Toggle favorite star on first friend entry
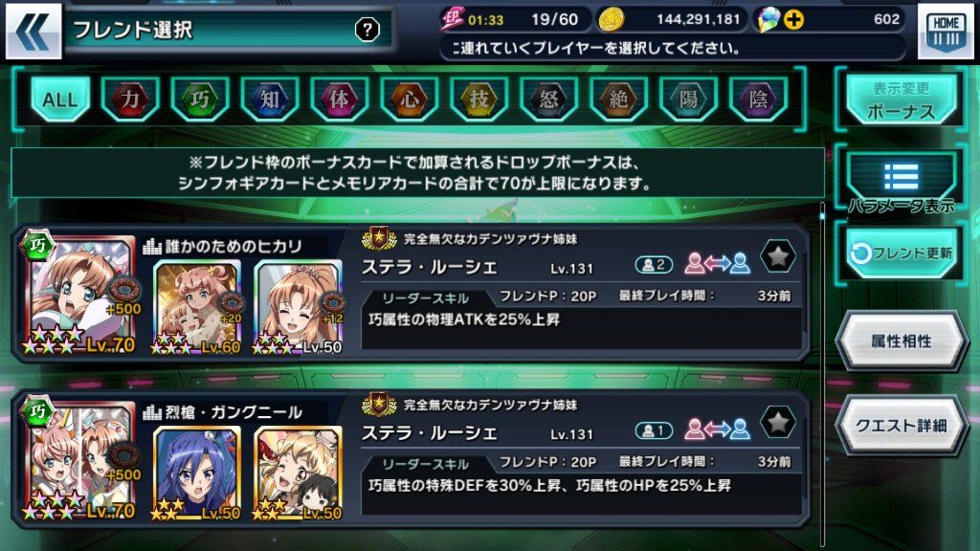Screen dimensions: 980x551 (777, 256)
